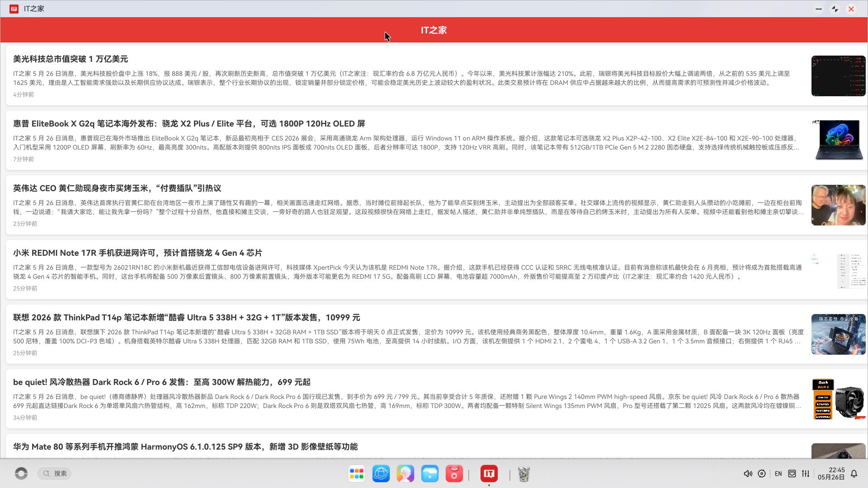Click the Micron stock chart thumbnail
Screen dimensions: 868x488
click(838, 76)
